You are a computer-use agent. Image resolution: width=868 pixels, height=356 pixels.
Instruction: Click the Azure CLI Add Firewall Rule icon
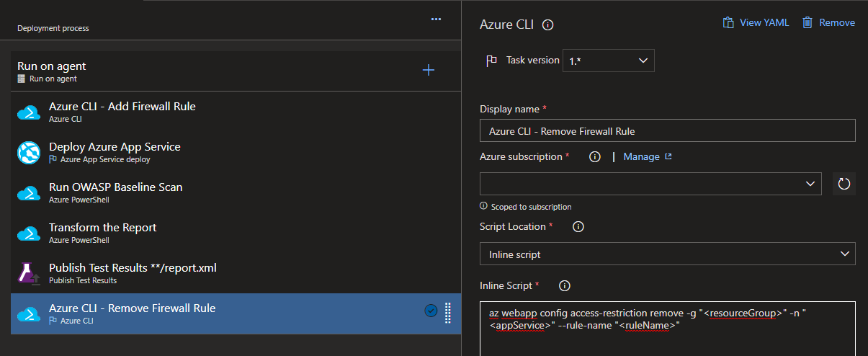[29, 112]
